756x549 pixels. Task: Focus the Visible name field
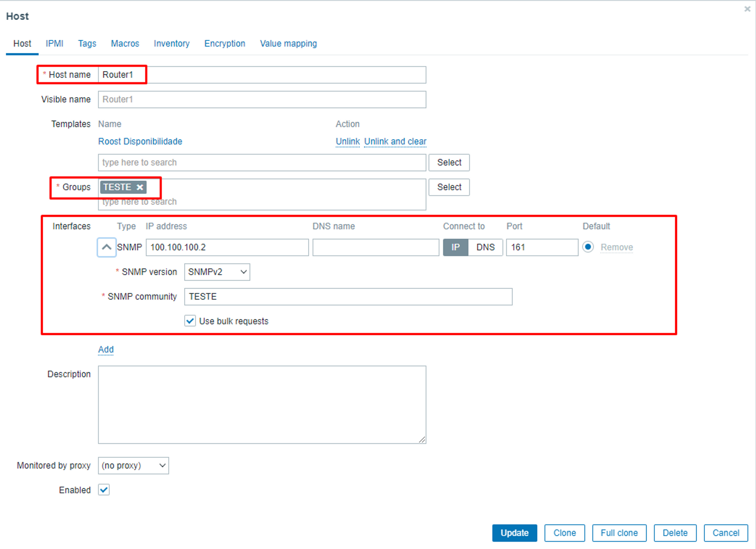pyautogui.click(x=262, y=99)
